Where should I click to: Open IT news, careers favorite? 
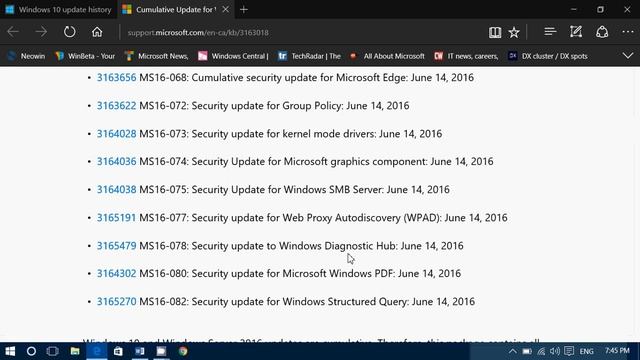(466, 56)
